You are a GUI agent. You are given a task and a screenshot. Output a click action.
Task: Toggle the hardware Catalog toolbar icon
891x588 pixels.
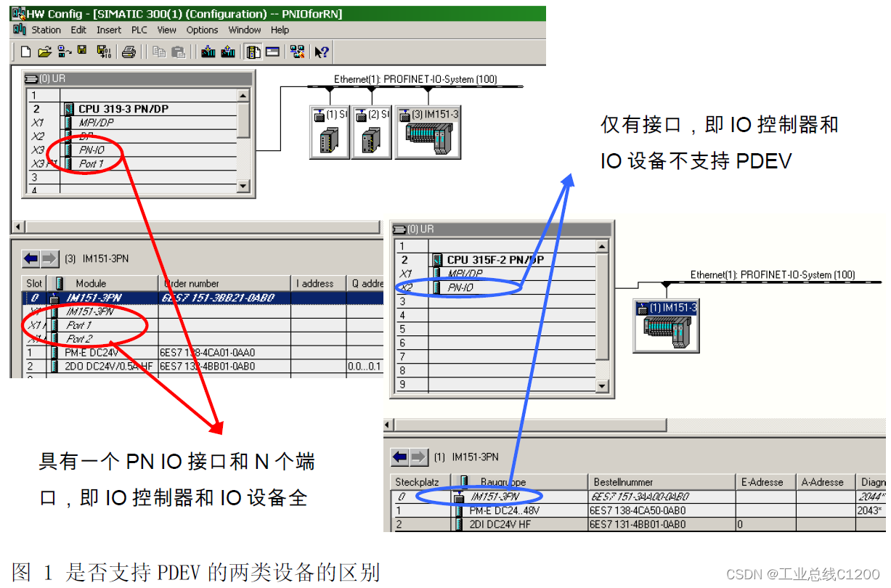point(253,52)
